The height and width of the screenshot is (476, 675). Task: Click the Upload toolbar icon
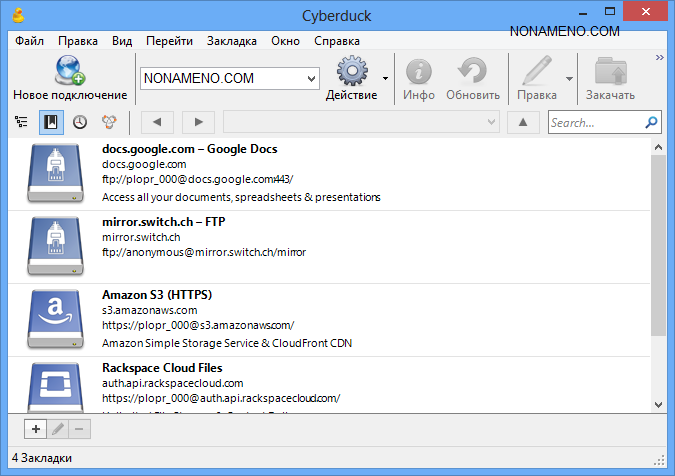(609, 72)
